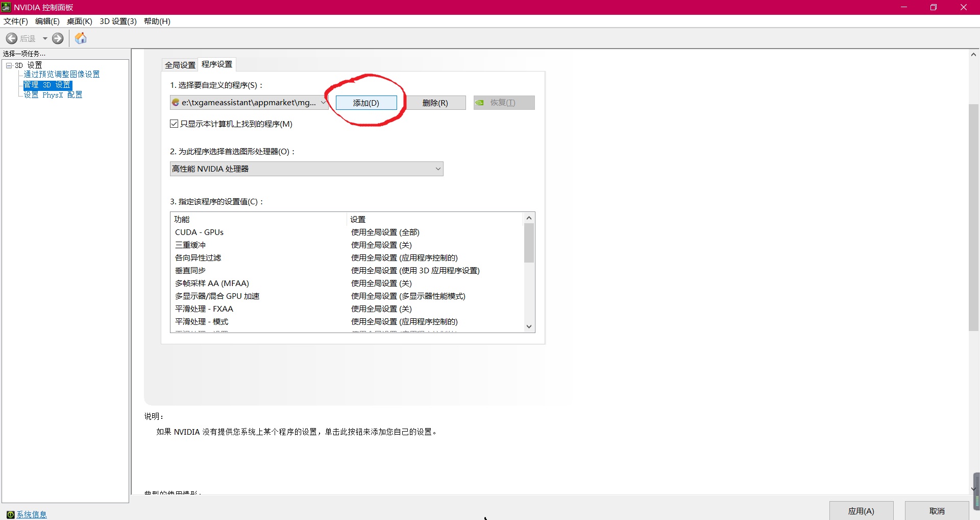Click the 取消 button
The height and width of the screenshot is (520, 980).
coord(937,511)
